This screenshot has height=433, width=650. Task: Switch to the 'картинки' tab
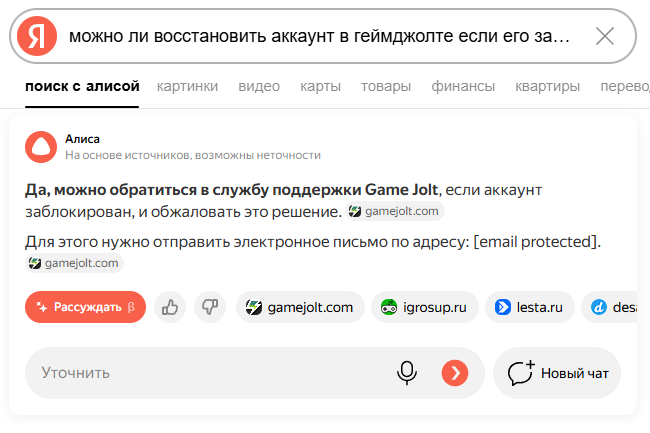pyautogui.click(x=187, y=86)
